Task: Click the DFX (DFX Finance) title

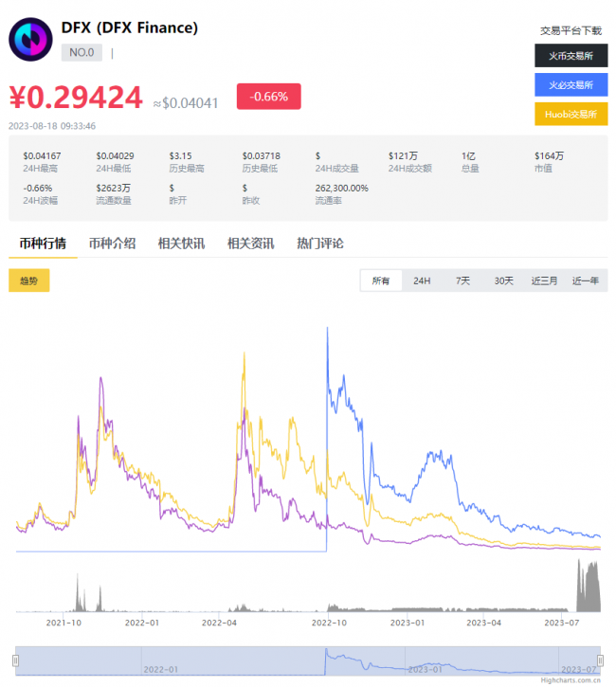Action: point(130,27)
